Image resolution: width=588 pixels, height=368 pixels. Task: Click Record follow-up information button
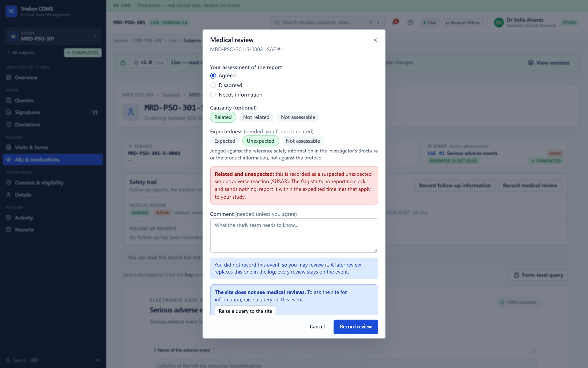[455, 186]
